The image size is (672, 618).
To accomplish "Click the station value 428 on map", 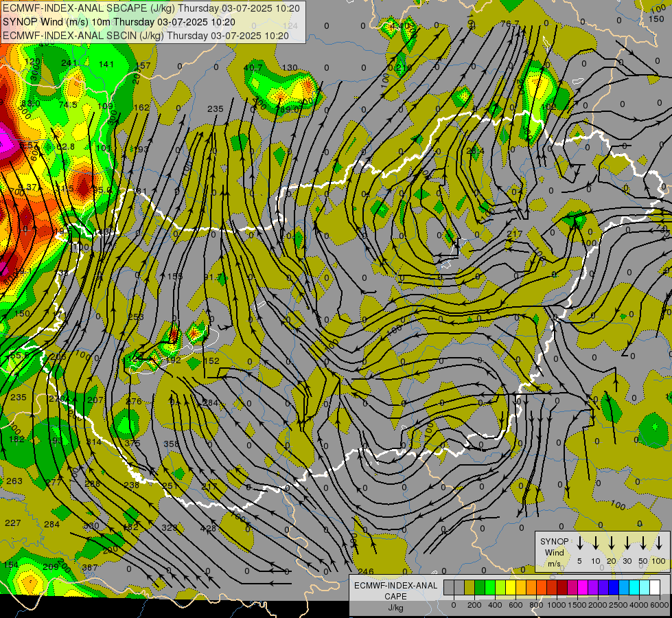I will pos(208,528).
